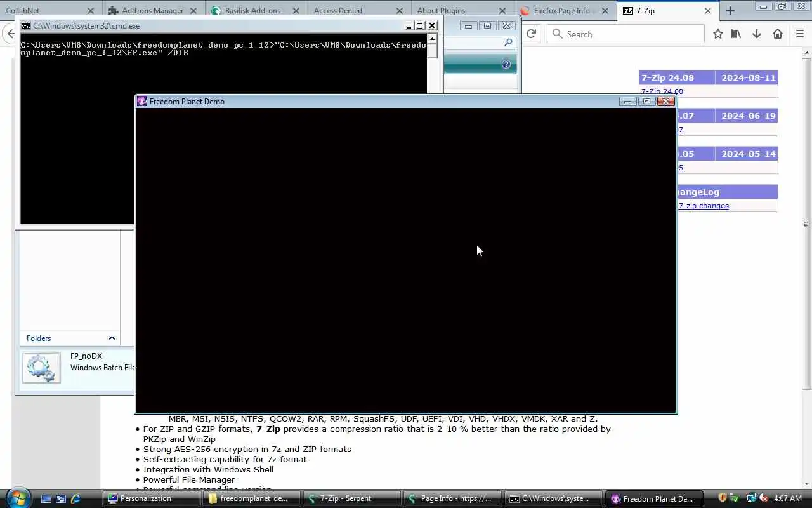Viewport: 812px width, 508px height.
Task: Open a new browser tab
Action: (730, 11)
